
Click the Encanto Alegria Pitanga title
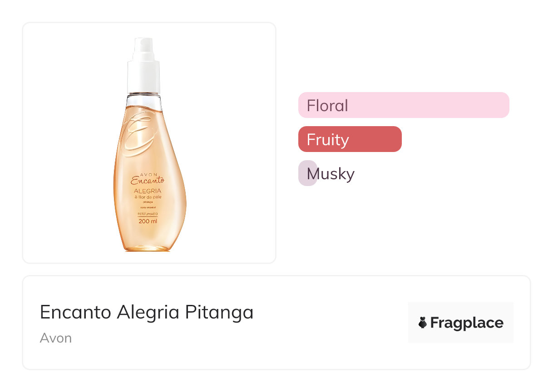point(146,312)
